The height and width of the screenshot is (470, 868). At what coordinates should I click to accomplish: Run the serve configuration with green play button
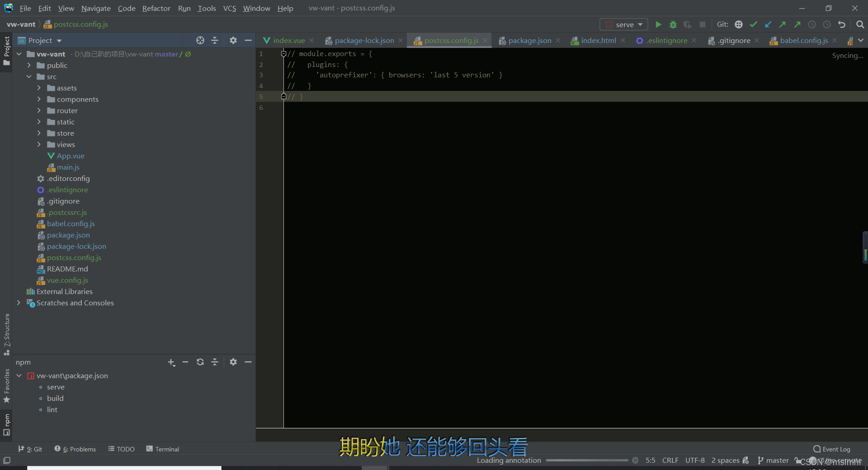pos(659,24)
